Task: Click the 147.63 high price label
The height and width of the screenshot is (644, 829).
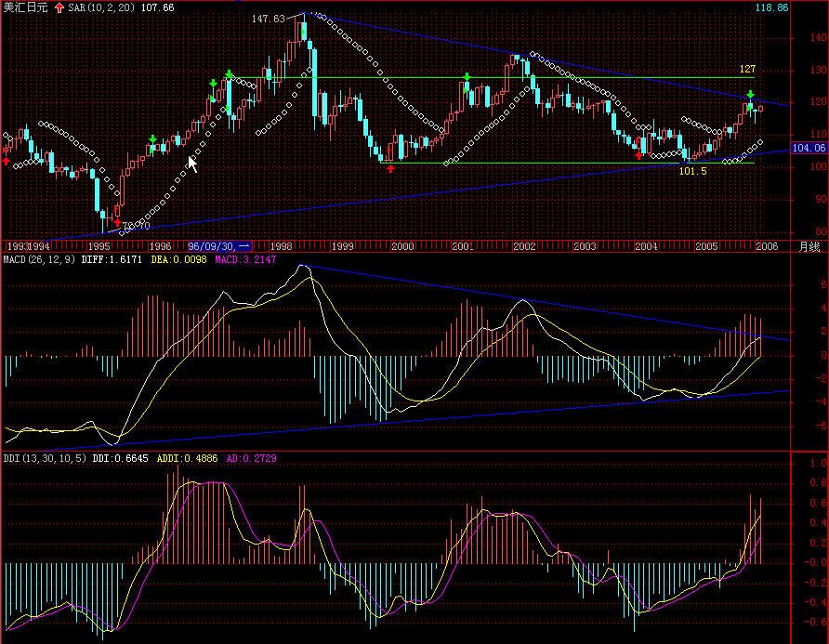Action: click(x=268, y=19)
